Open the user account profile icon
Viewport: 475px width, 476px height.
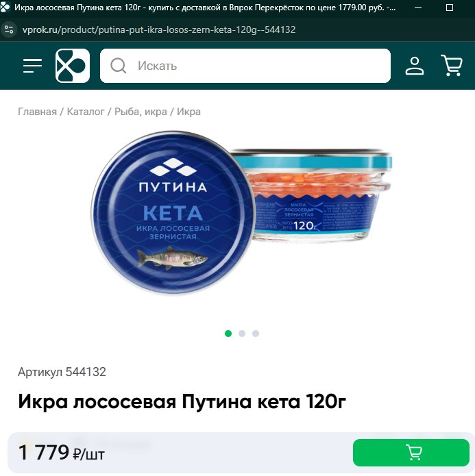pyautogui.click(x=415, y=66)
